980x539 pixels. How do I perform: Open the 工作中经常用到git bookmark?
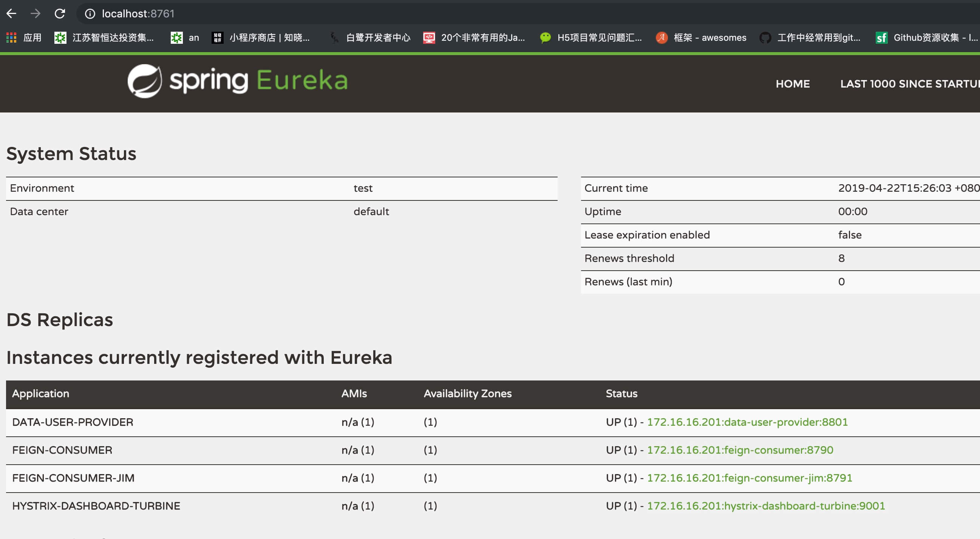810,38
